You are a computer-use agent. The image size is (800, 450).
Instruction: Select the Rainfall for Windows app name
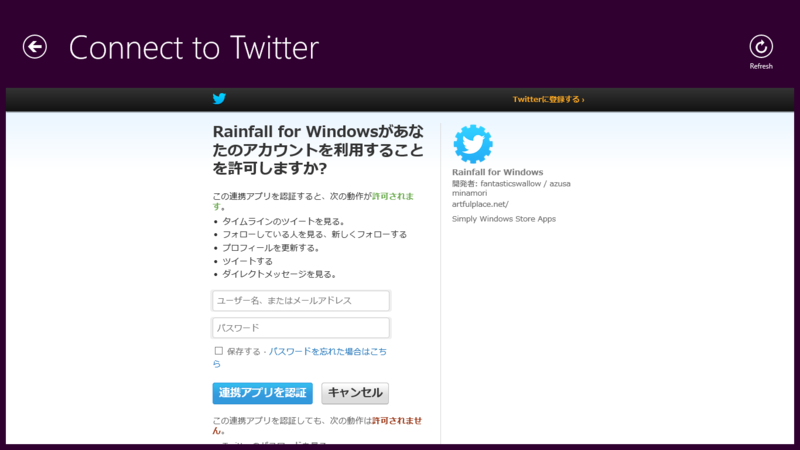coord(497,172)
